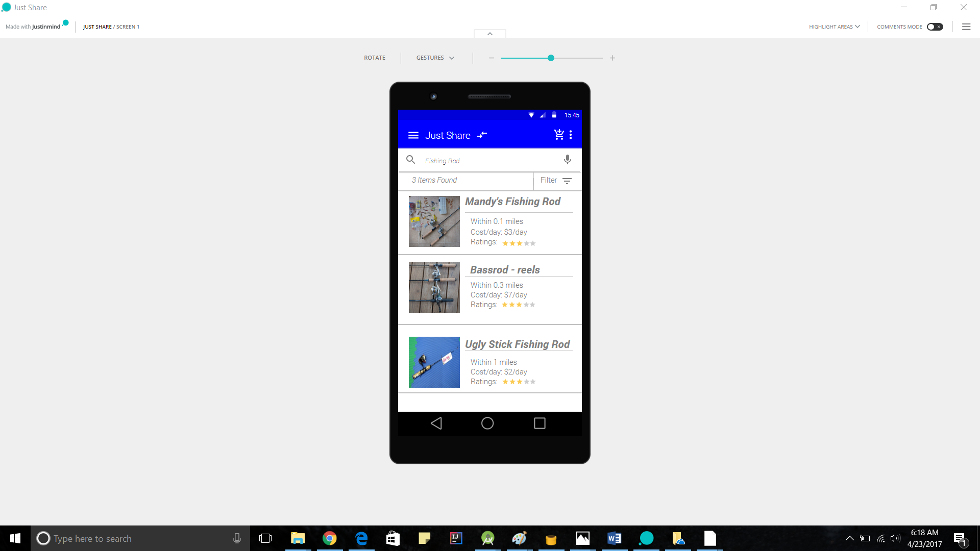Open the prototype menu at top right
980x551 pixels.
966,27
